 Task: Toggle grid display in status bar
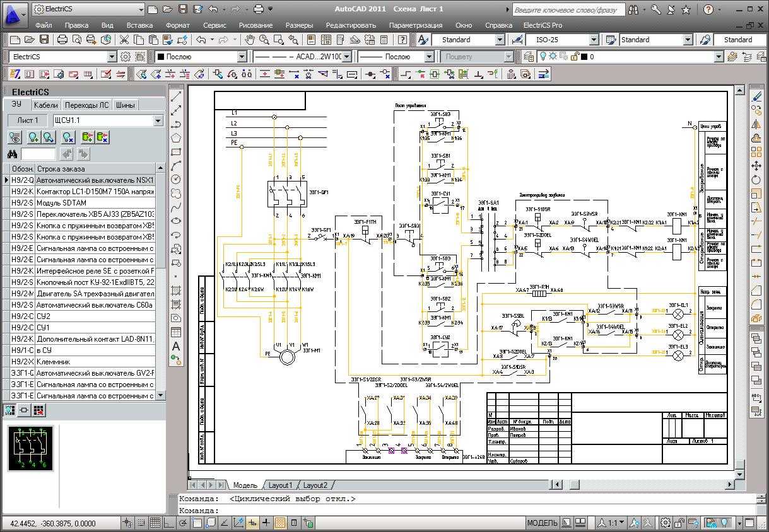pos(155,523)
